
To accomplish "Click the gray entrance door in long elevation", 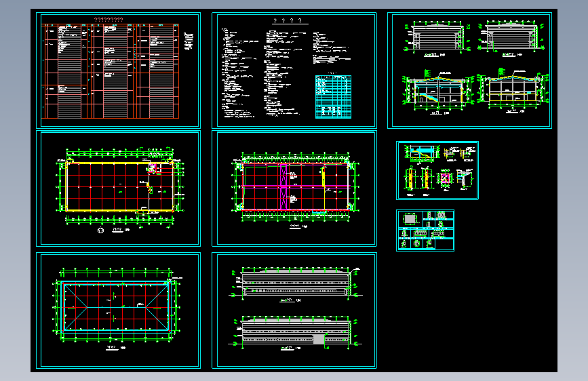I will [x=318, y=340].
